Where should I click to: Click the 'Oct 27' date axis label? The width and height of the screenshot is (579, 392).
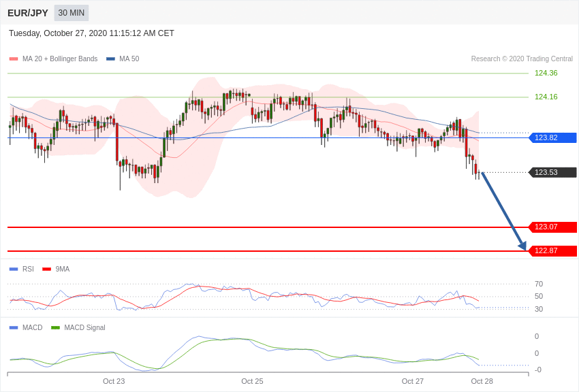pos(413,381)
